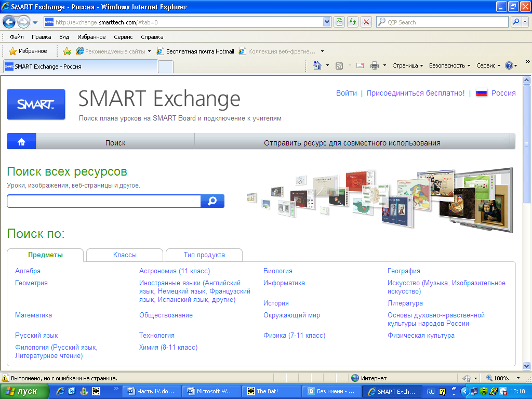Open the Файл menu
The image size is (532, 399).
coord(17,37)
